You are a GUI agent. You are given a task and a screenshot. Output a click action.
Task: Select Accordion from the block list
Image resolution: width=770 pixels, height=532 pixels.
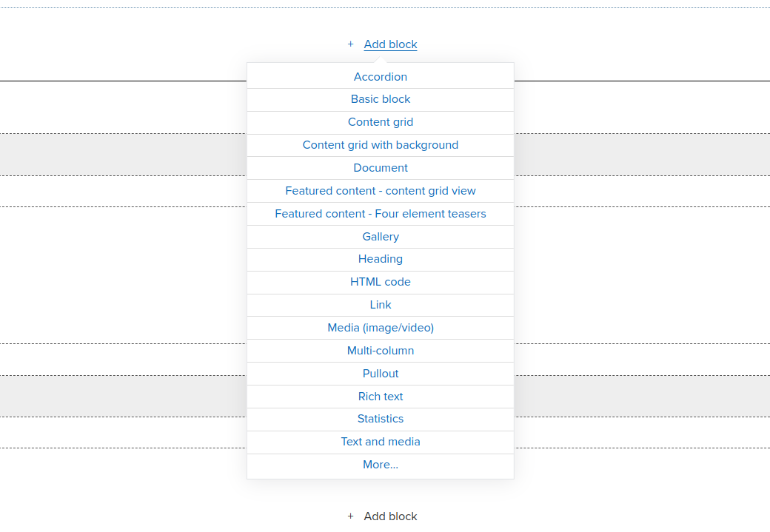click(381, 76)
